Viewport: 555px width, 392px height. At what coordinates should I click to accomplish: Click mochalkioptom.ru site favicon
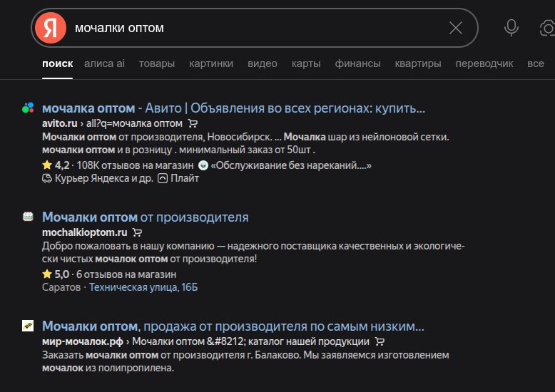click(28, 217)
